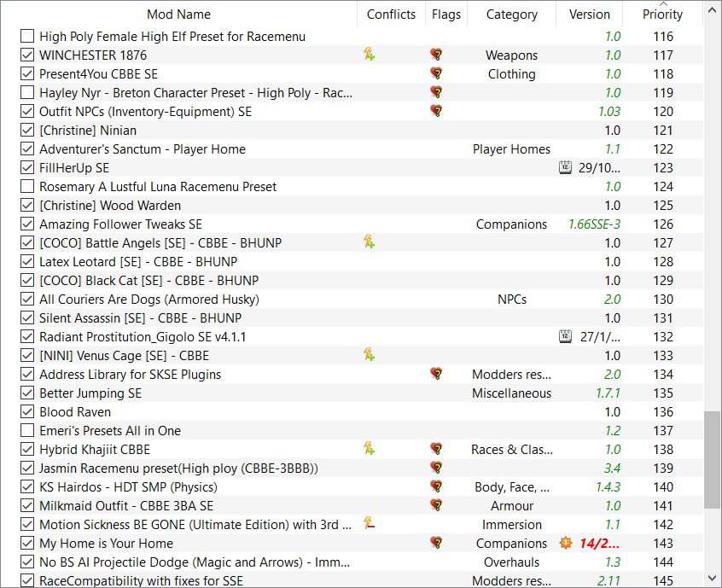Click version 1.7.1 of Better Jumping SE

point(608,393)
